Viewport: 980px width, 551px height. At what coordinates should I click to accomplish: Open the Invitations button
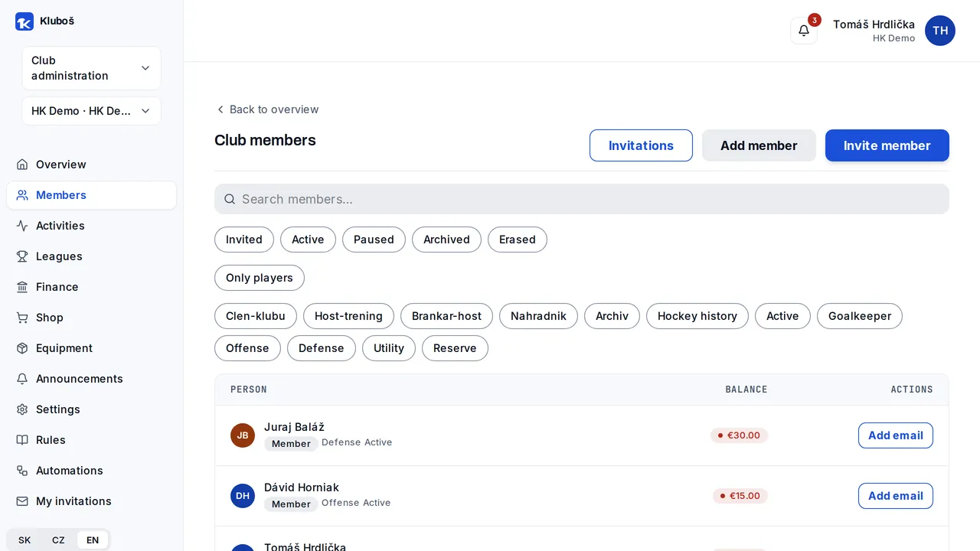click(641, 145)
